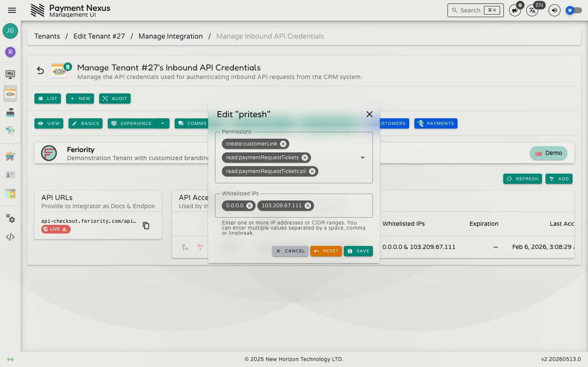Remove the create:customerLink permission chip
This screenshot has height=367, width=588.
(x=283, y=144)
